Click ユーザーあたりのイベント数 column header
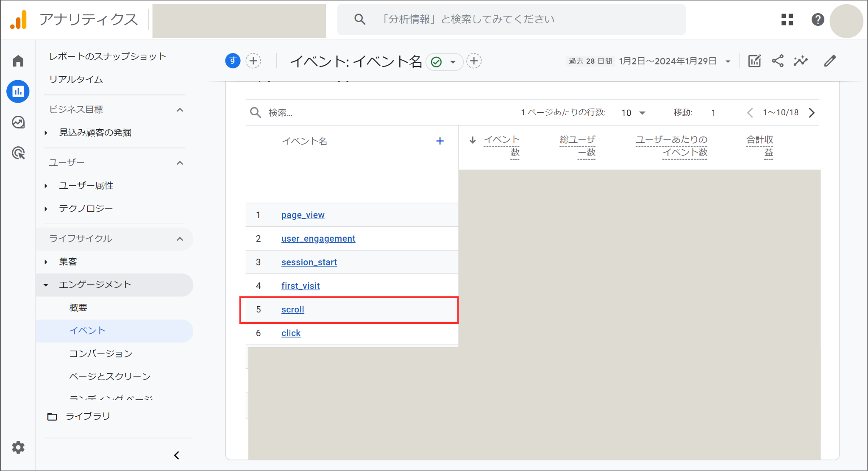 point(671,146)
